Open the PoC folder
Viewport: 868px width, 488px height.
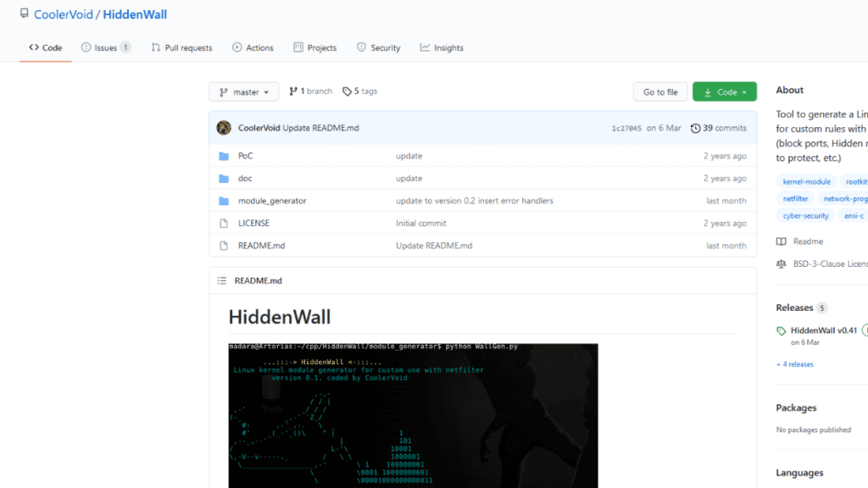[x=245, y=156]
